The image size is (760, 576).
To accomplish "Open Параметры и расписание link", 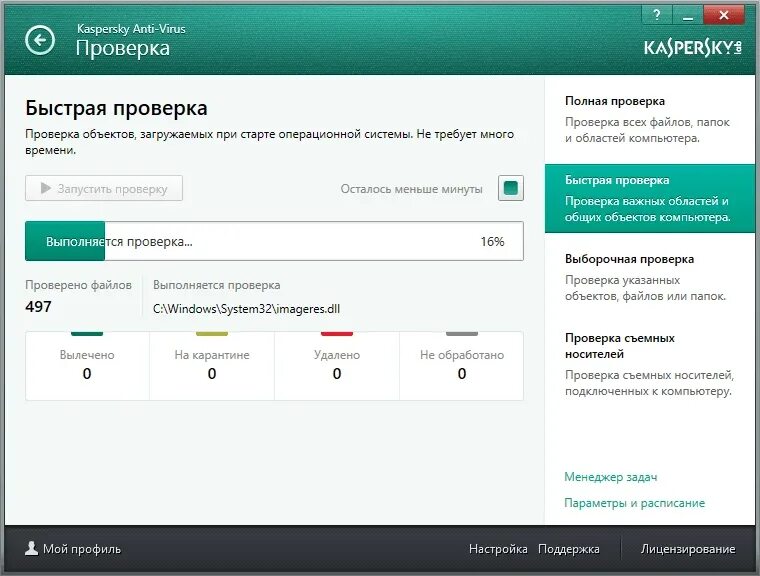I will pos(634,503).
